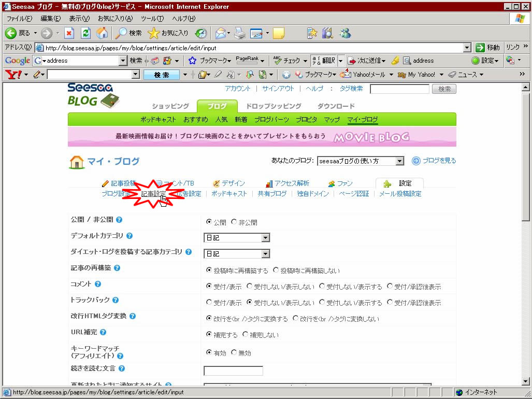Click the ブログを見る link
This screenshot has width=532, height=399.
pyautogui.click(x=439, y=161)
